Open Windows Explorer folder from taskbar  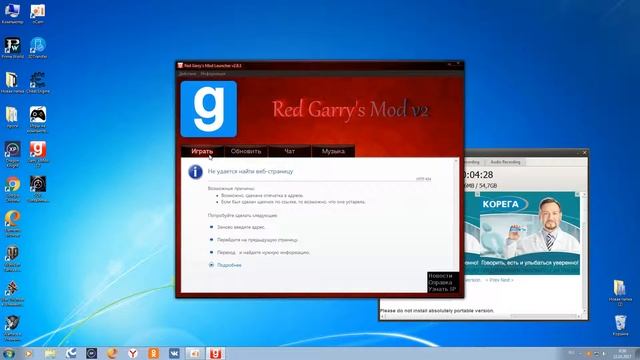point(50,353)
